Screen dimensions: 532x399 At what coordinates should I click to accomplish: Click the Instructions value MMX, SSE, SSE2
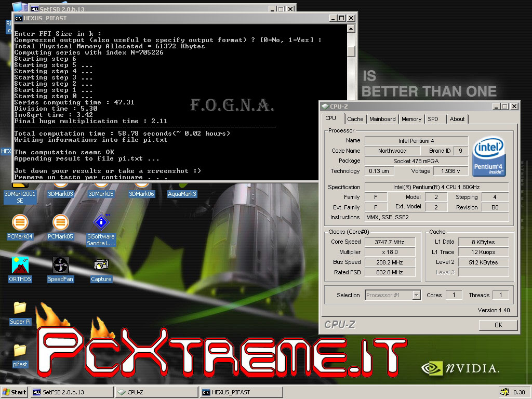click(x=436, y=217)
